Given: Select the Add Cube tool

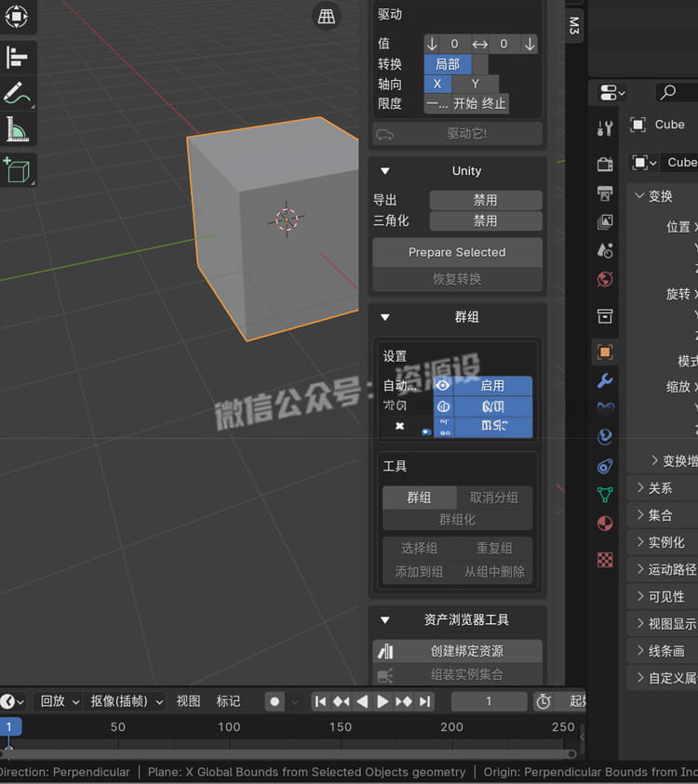Looking at the screenshot, I should pyautogui.click(x=17, y=170).
